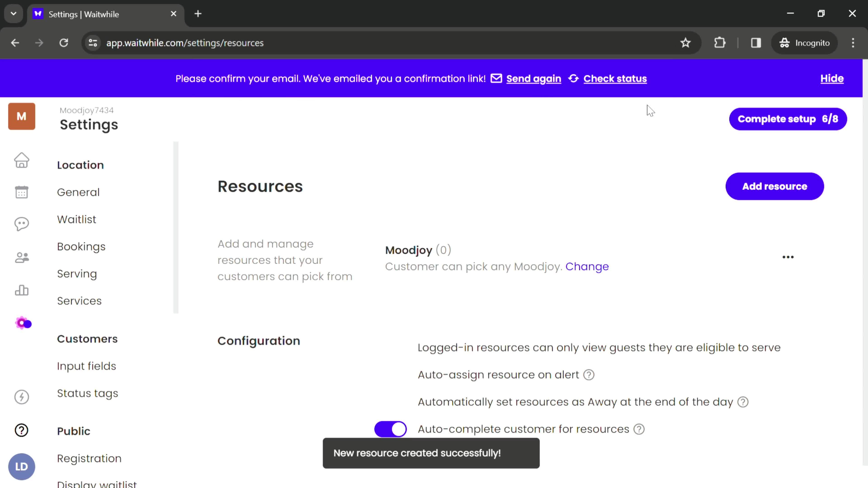This screenshot has width=868, height=488.
Task: Hide the email confirmation banner
Action: pos(832,78)
